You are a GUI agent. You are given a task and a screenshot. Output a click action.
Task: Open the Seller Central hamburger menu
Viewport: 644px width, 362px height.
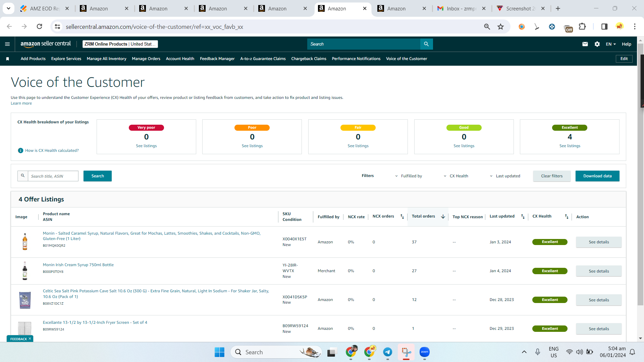coord(7,44)
